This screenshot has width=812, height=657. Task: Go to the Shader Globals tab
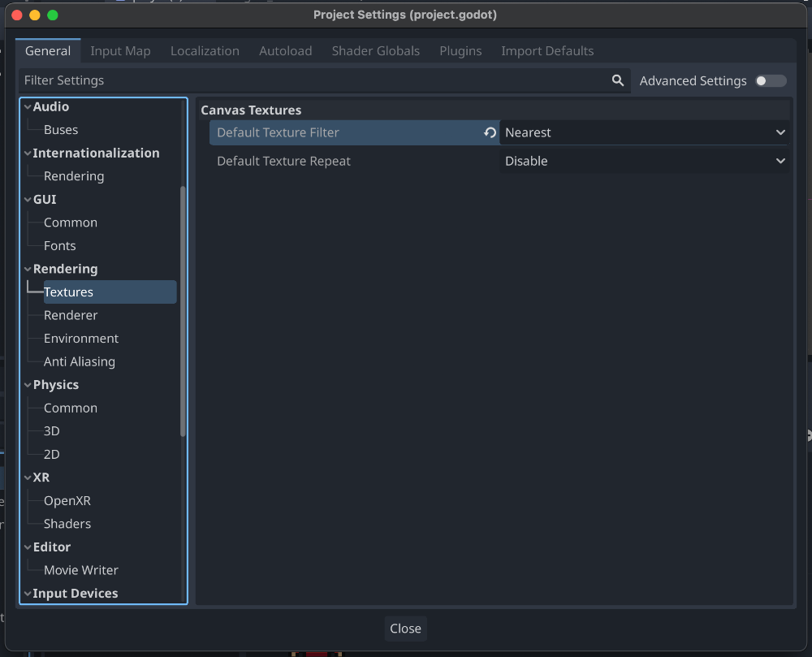point(375,50)
